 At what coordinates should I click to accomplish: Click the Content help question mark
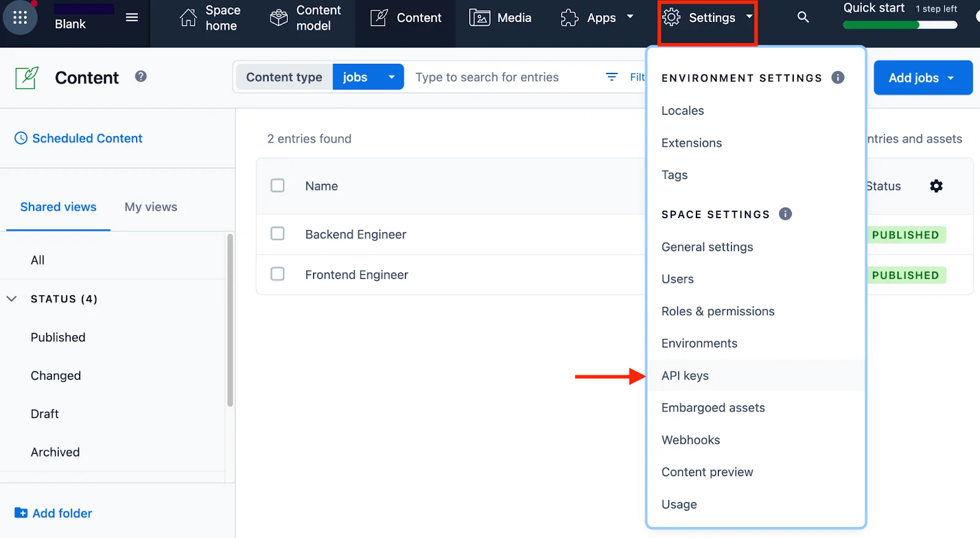141,77
